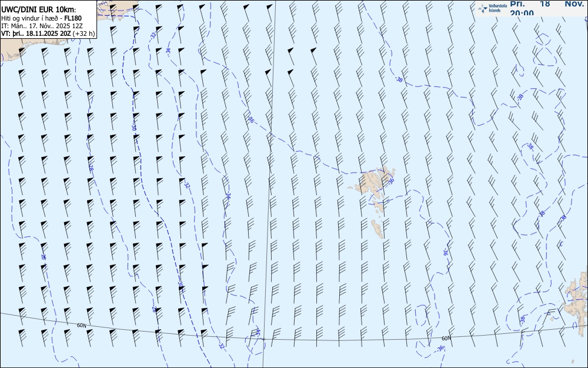This screenshot has width=588, height=368.
Task: Click the Veðurstofa Íslands logo icon
Action: click(x=483, y=8)
